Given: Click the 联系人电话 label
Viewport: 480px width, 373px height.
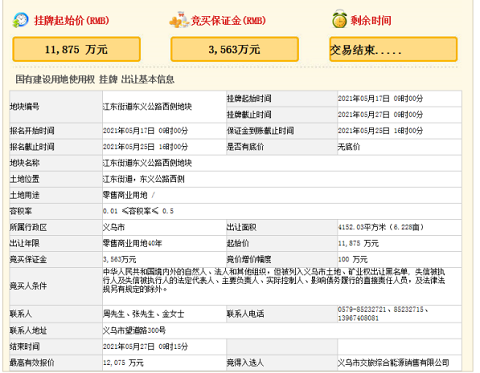Looking at the screenshot, I should pos(245,314).
